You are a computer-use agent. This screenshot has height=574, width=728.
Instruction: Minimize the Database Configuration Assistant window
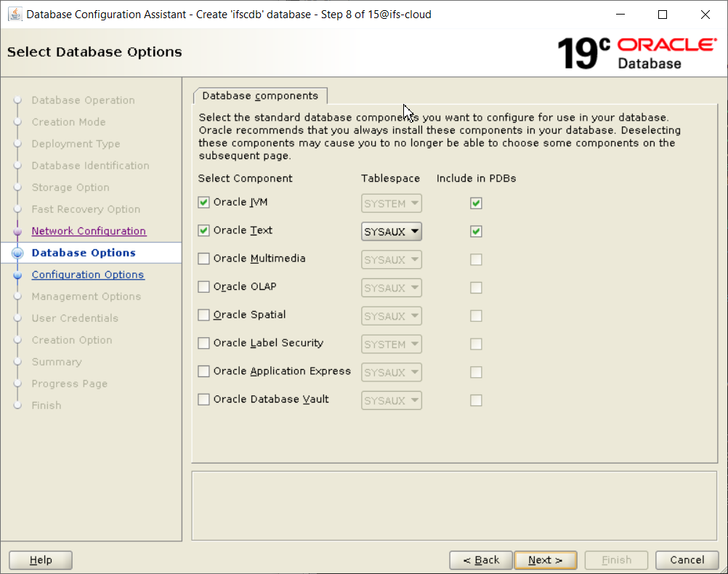(x=620, y=15)
